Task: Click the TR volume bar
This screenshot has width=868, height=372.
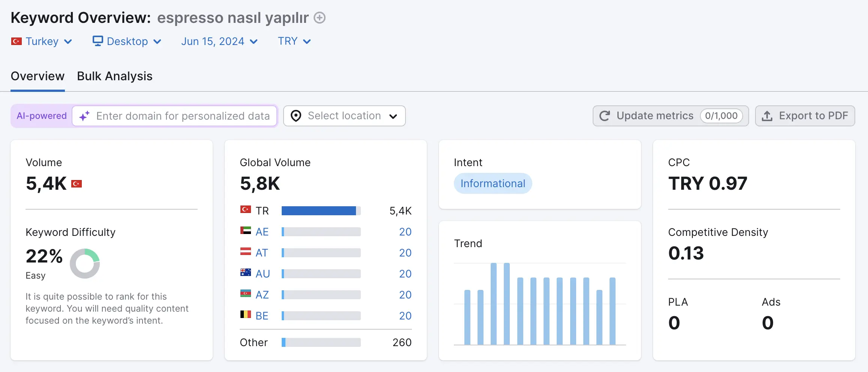Action: (x=321, y=211)
